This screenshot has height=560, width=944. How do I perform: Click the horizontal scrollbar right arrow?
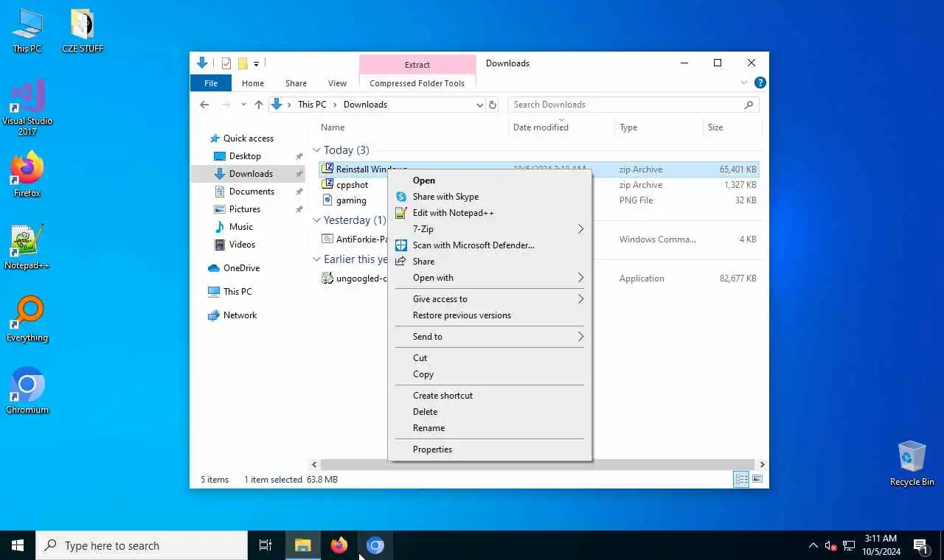coord(762,465)
